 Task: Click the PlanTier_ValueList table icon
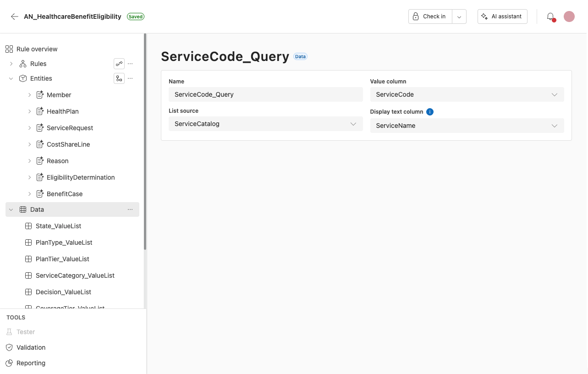28,259
